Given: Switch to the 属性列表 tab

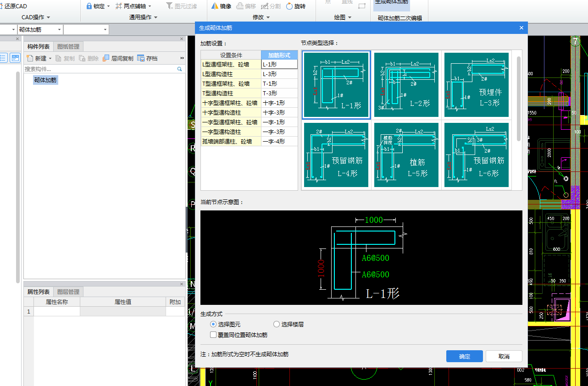Looking at the screenshot, I should (39, 292).
